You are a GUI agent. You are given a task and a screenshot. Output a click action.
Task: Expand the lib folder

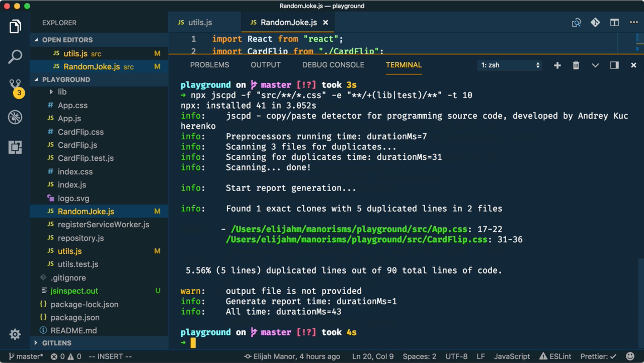pos(51,92)
